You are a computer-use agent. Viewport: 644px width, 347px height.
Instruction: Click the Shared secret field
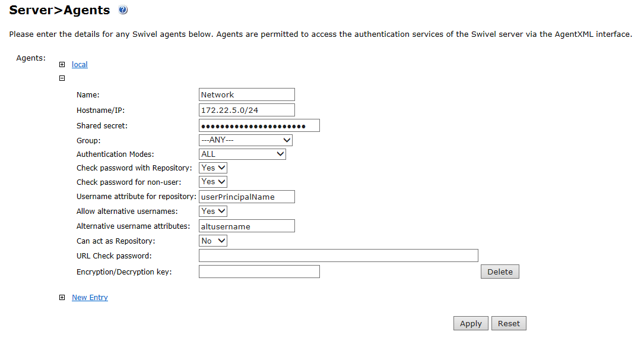(259, 125)
